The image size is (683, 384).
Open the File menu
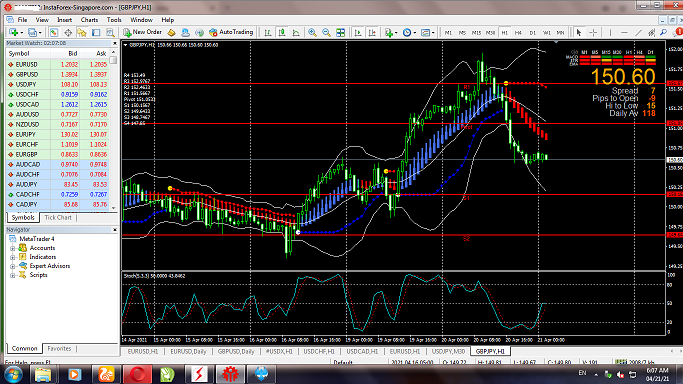coord(22,20)
